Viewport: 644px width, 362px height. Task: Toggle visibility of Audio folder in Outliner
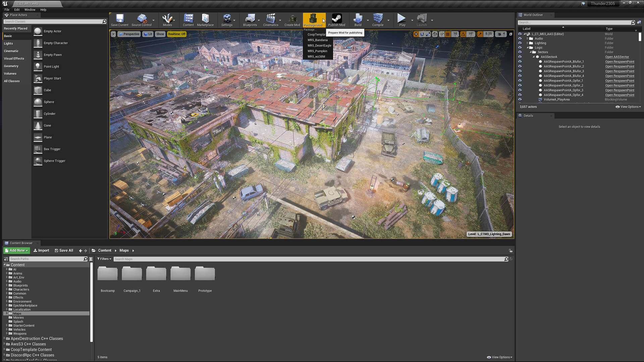tap(520, 39)
